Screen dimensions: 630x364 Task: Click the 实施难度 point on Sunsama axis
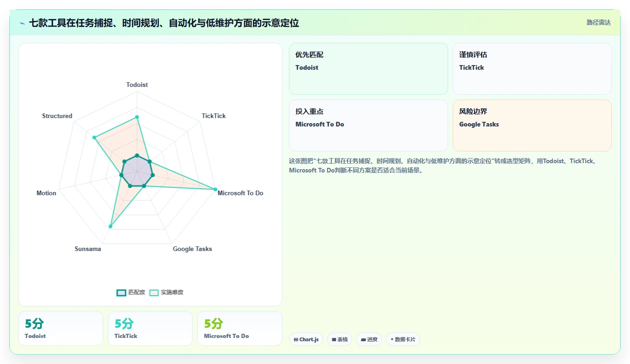point(110,226)
